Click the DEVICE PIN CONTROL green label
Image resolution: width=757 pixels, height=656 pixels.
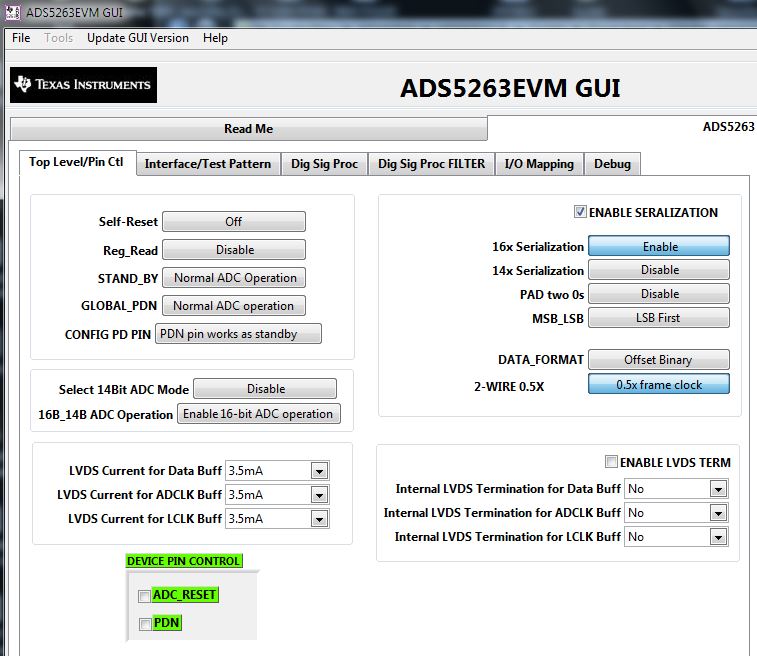coord(183,561)
